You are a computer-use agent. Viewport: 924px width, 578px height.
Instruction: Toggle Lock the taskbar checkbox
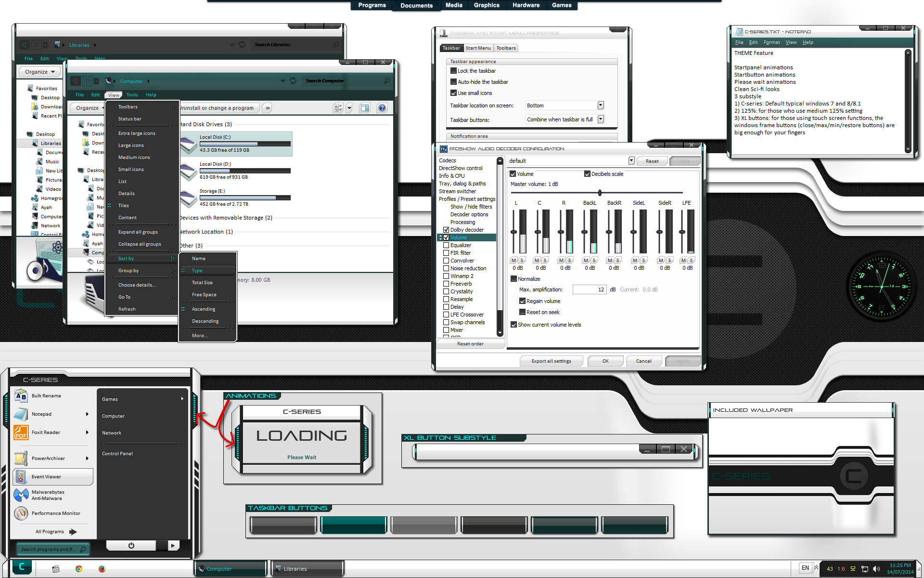[x=453, y=71]
